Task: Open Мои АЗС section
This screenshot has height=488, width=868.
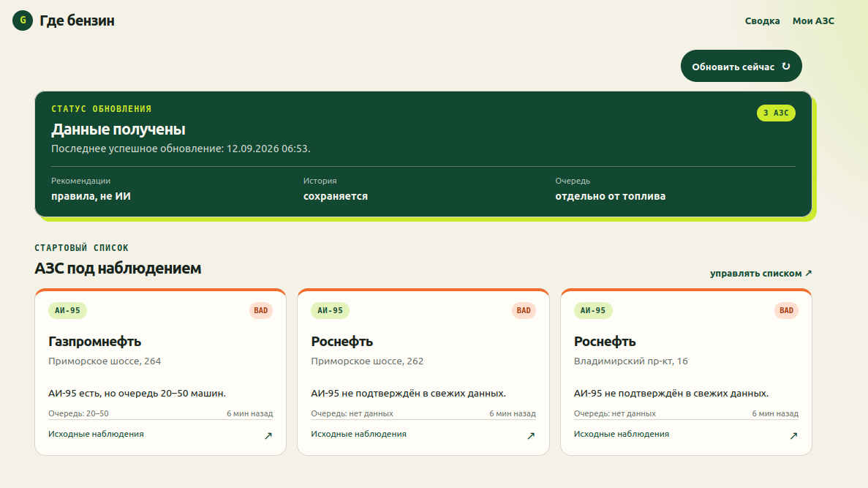Action: click(x=813, y=20)
